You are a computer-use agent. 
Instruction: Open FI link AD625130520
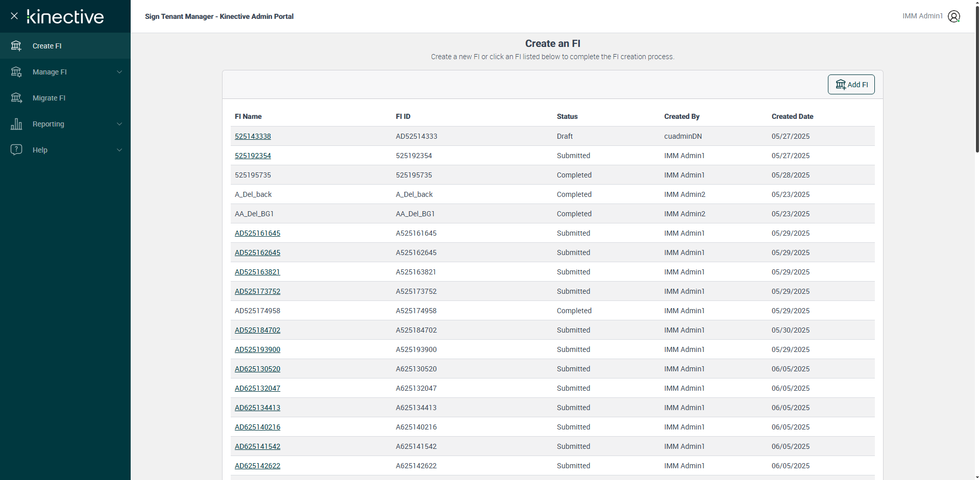tap(257, 369)
